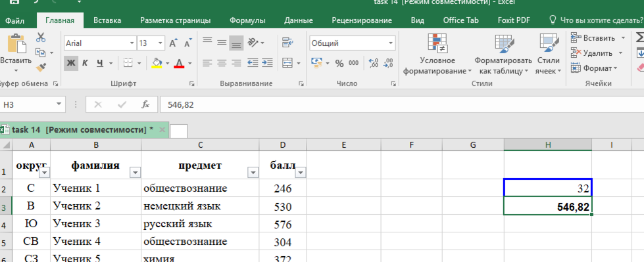Align text right

pos(236,63)
